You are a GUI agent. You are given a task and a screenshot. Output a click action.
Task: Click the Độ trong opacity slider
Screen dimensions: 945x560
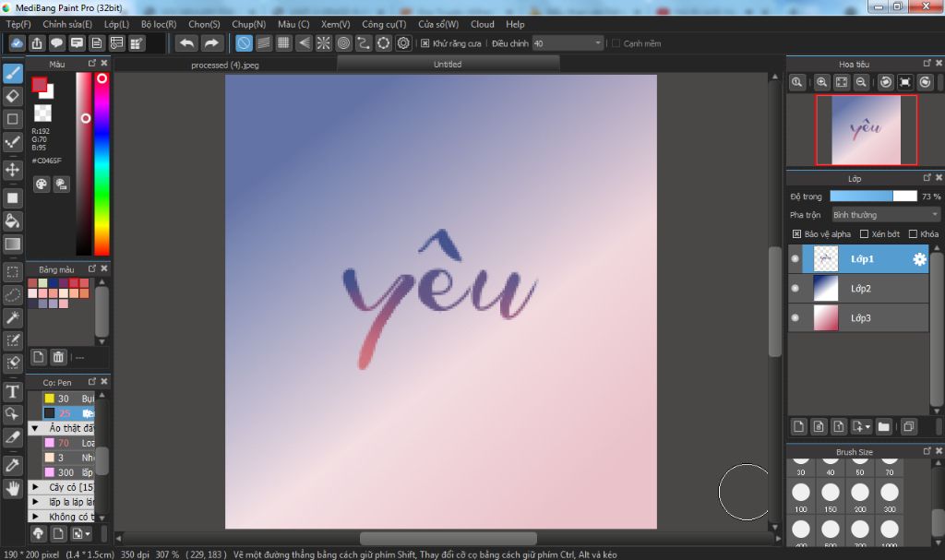point(873,196)
